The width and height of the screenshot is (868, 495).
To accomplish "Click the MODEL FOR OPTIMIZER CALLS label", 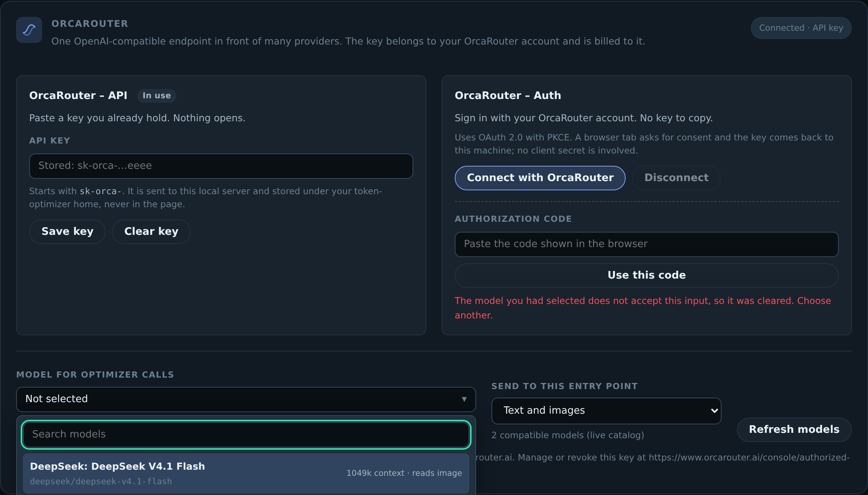I will (x=95, y=375).
